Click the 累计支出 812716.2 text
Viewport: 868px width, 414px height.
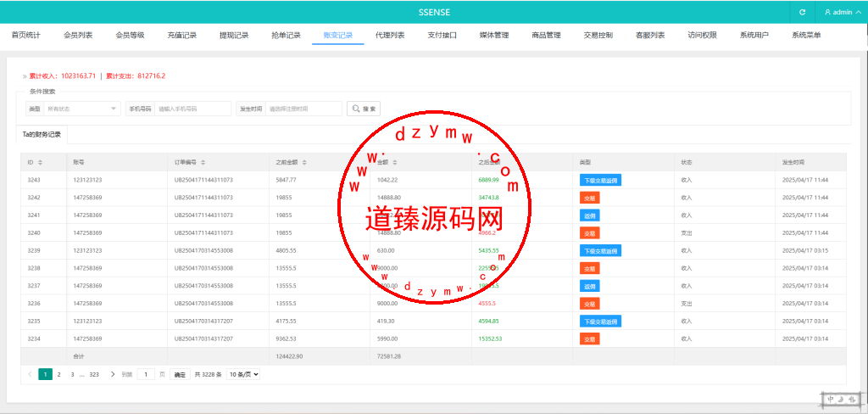(136, 76)
